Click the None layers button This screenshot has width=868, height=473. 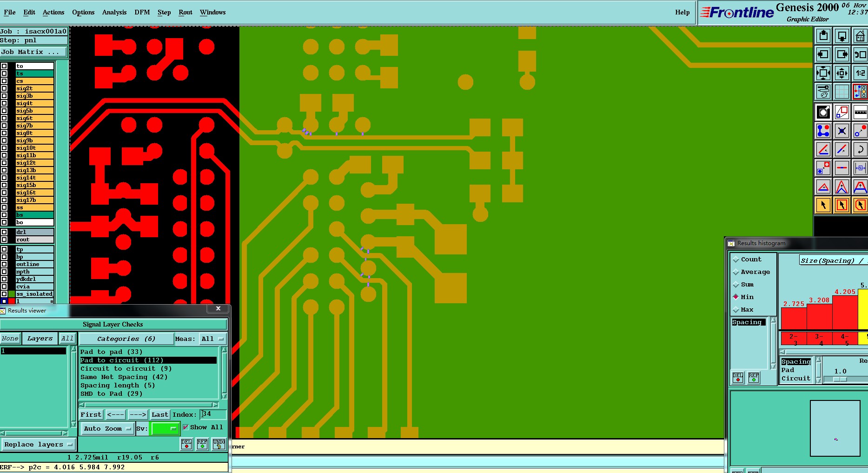(10, 339)
